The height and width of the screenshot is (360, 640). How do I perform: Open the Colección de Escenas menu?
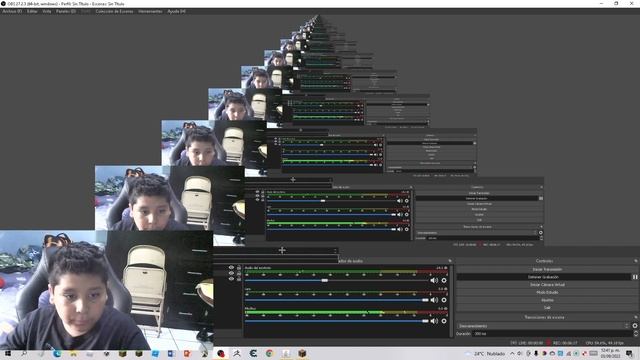pos(114,11)
